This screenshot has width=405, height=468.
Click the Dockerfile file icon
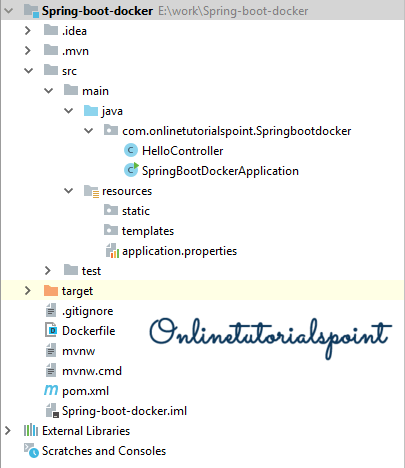[51, 330]
